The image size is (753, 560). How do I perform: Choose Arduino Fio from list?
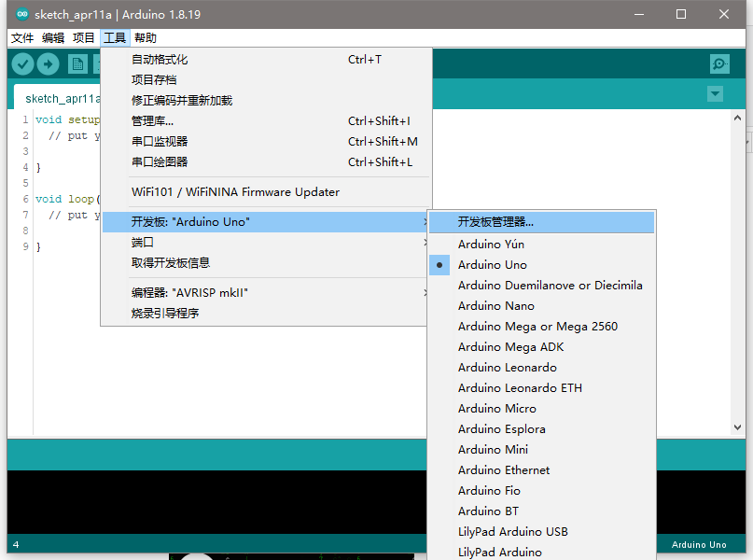click(542, 490)
